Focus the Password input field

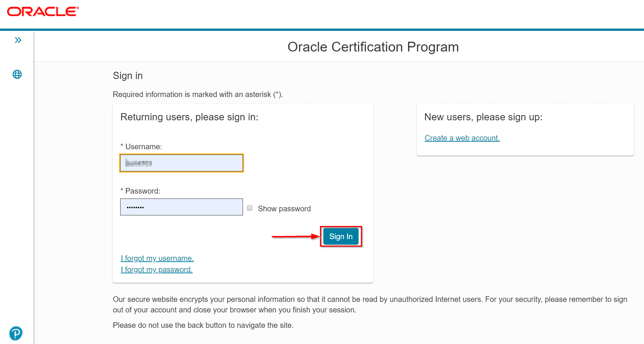[181, 207]
